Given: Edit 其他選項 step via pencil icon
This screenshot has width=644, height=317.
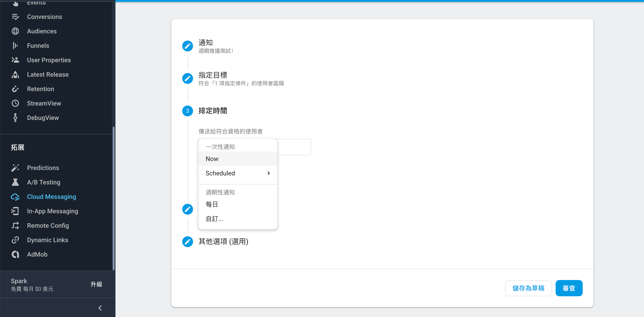Looking at the screenshot, I should (188, 241).
